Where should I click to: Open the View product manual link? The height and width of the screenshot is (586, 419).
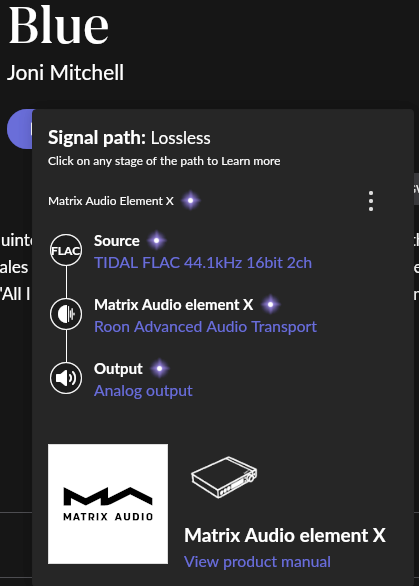point(258,562)
